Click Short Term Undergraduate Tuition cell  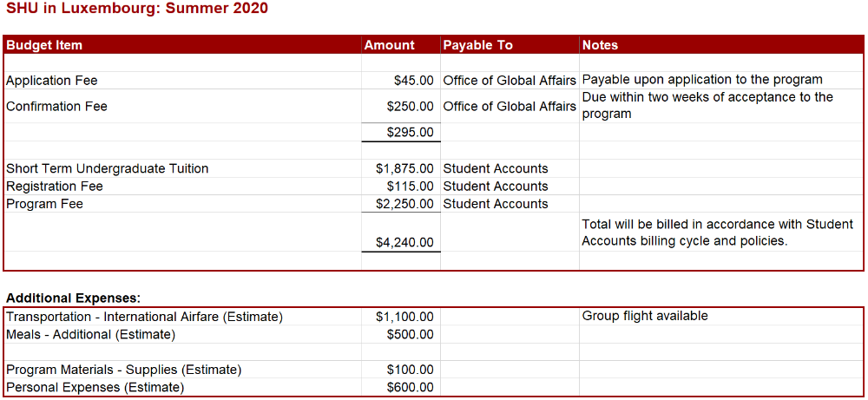tap(182, 168)
